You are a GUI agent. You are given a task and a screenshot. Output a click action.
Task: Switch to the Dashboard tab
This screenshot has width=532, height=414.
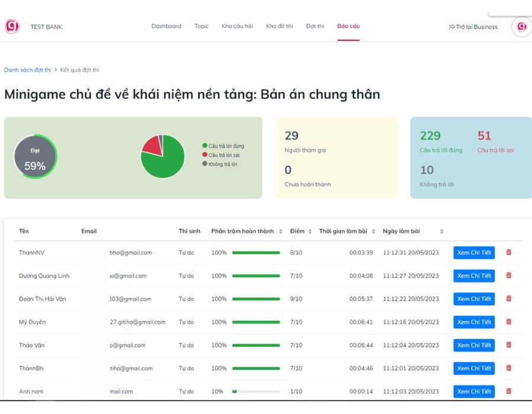tap(167, 26)
